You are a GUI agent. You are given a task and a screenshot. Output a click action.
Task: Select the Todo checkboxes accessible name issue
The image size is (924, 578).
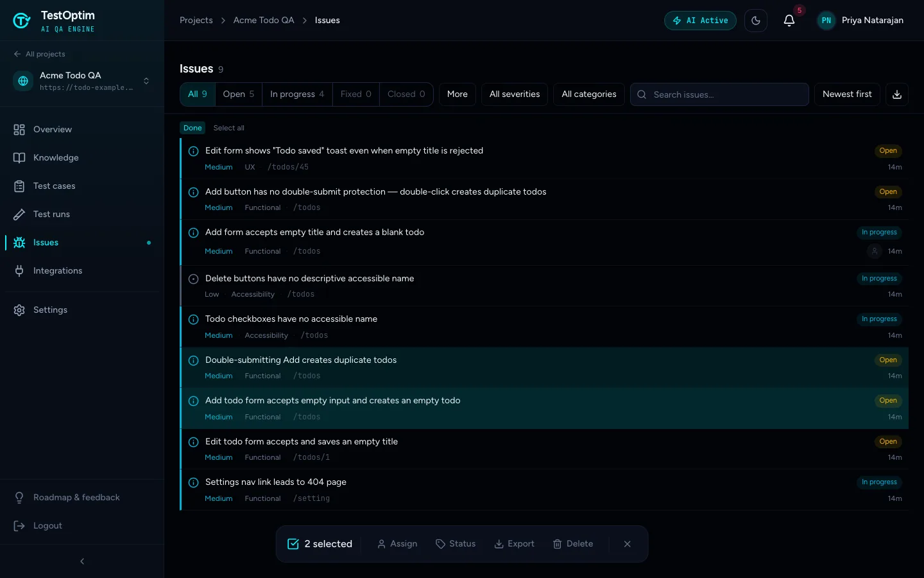544,327
